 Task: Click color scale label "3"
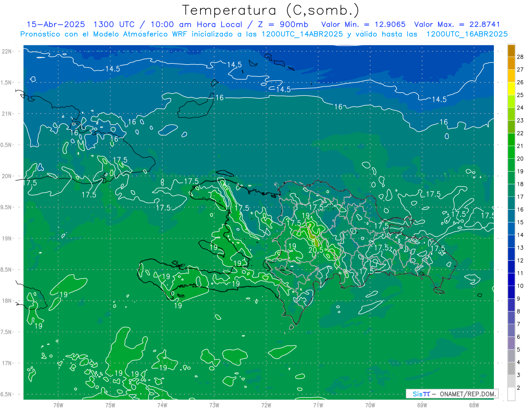tap(519, 375)
